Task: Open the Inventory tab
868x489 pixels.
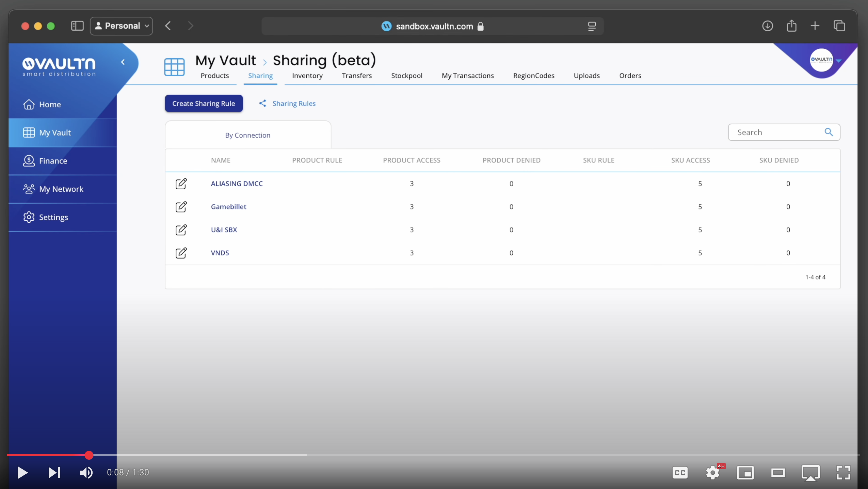Action: click(x=307, y=76)
